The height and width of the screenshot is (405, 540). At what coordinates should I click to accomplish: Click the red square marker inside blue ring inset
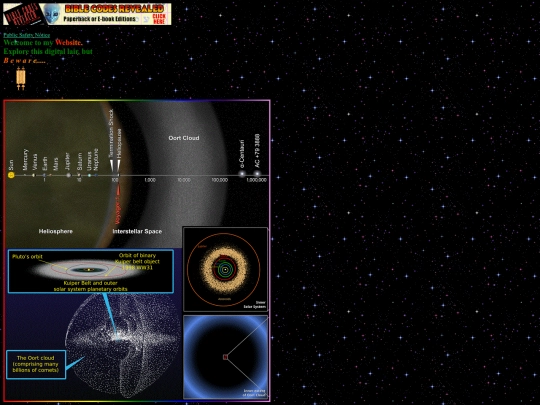[x=225, y=357]
